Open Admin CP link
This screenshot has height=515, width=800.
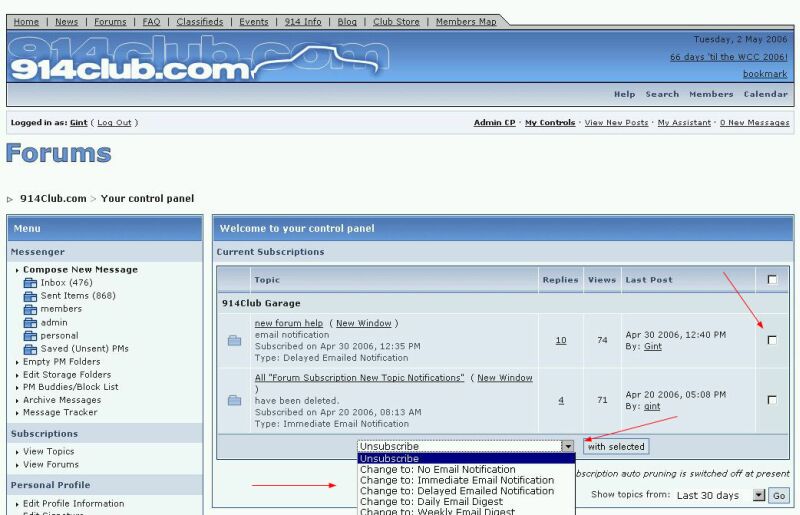coord(494,122)
